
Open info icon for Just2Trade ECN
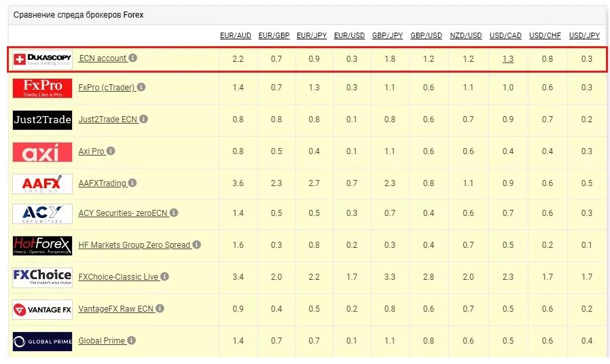coord(143,119)
